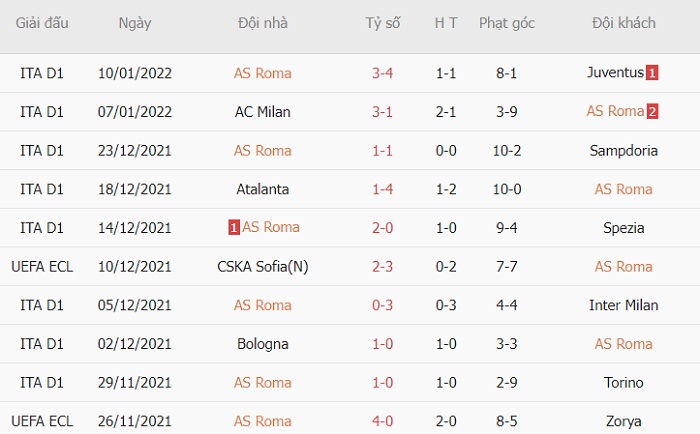The image size is (700, 434).
Task: Select Torino away team
Action: click(624, 383)
